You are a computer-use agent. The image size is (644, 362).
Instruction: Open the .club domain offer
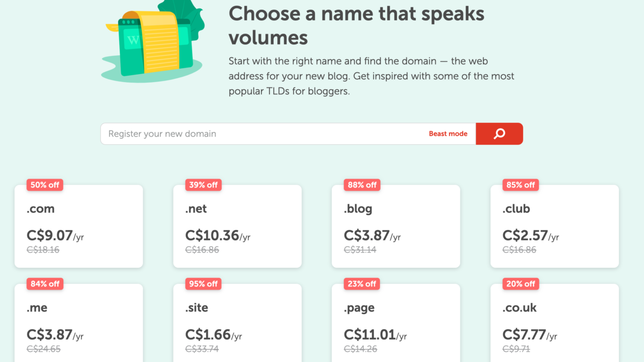tap(555, 226)
